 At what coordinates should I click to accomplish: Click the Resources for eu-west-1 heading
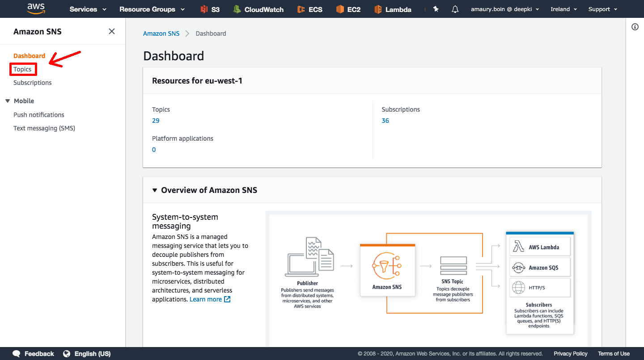coord(197,81)
